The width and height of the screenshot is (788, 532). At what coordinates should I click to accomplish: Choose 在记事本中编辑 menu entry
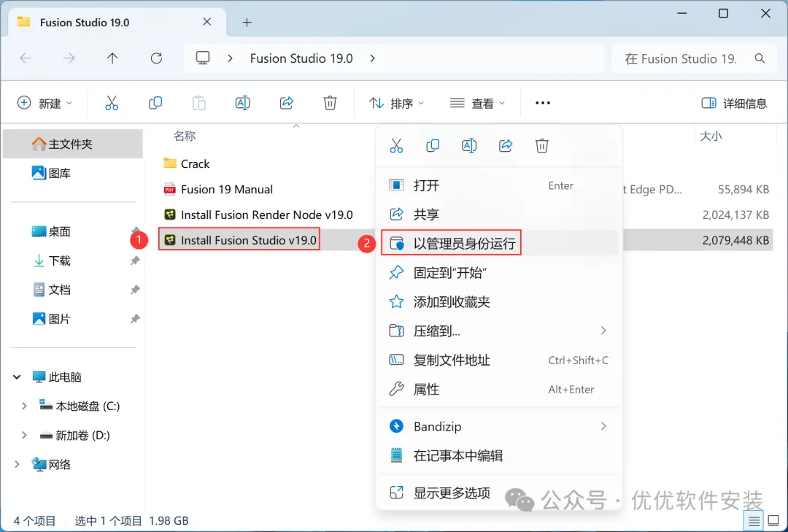tap(498, 455)
